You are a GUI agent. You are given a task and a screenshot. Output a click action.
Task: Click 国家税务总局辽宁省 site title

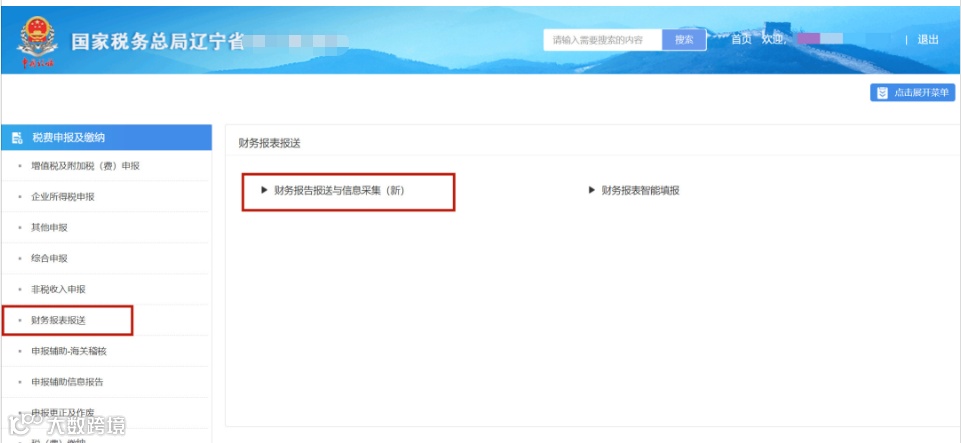(x=158, y=42)
